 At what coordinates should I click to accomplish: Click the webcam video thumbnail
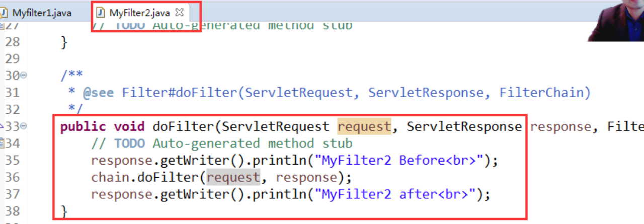tap(616, 21)
